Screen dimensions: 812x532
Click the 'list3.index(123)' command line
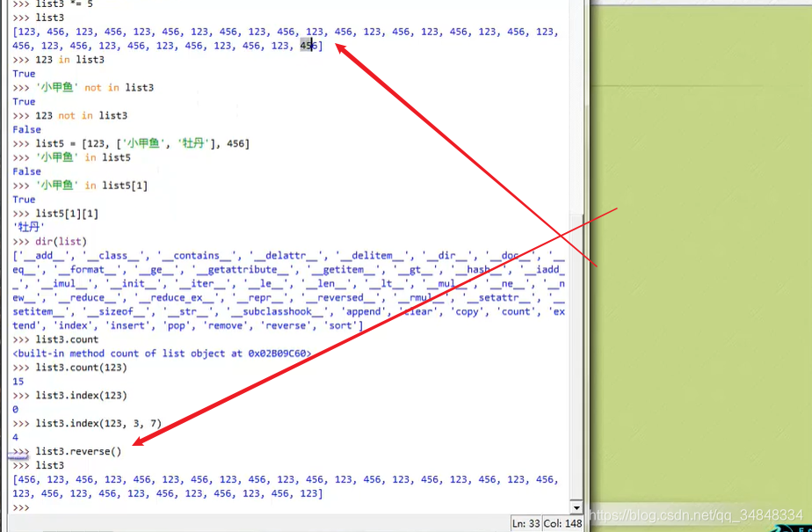tap(70, 395)
